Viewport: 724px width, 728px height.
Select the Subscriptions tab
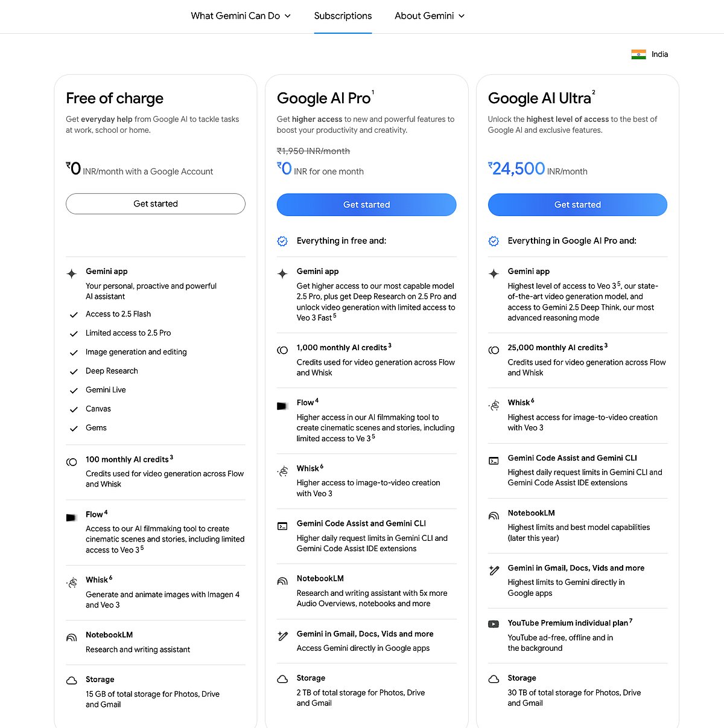[343, 16]
